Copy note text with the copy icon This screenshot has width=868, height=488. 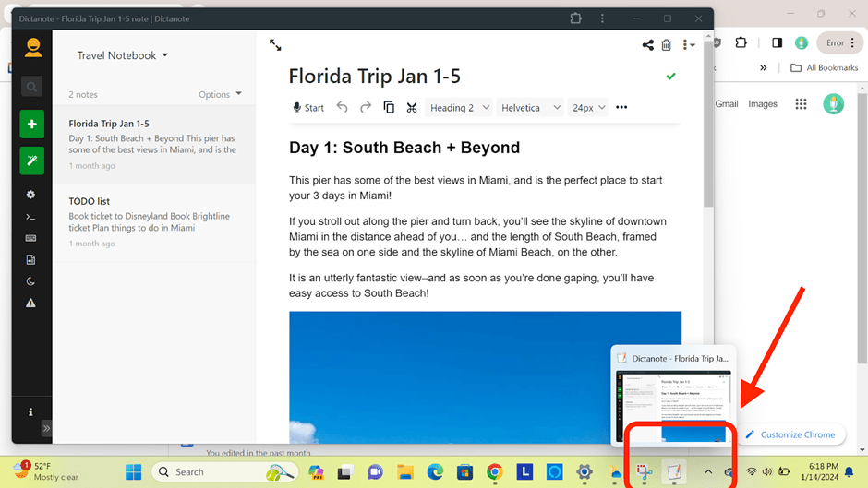point(389,107)
